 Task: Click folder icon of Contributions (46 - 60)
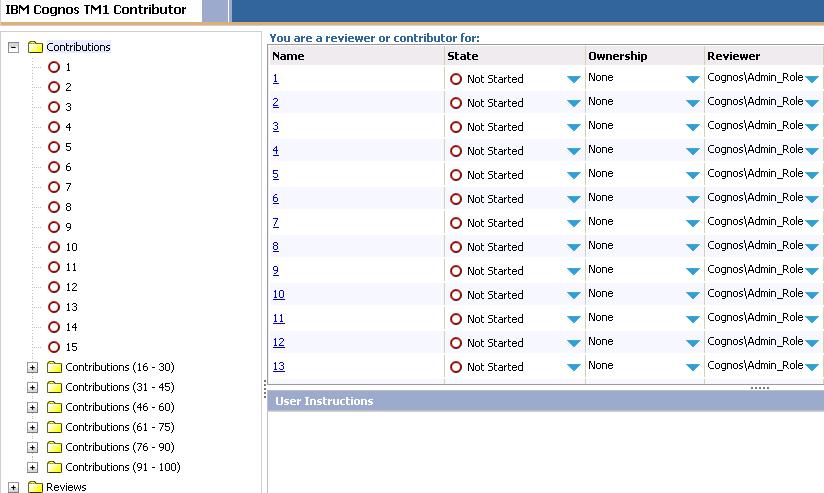(54, 407)
